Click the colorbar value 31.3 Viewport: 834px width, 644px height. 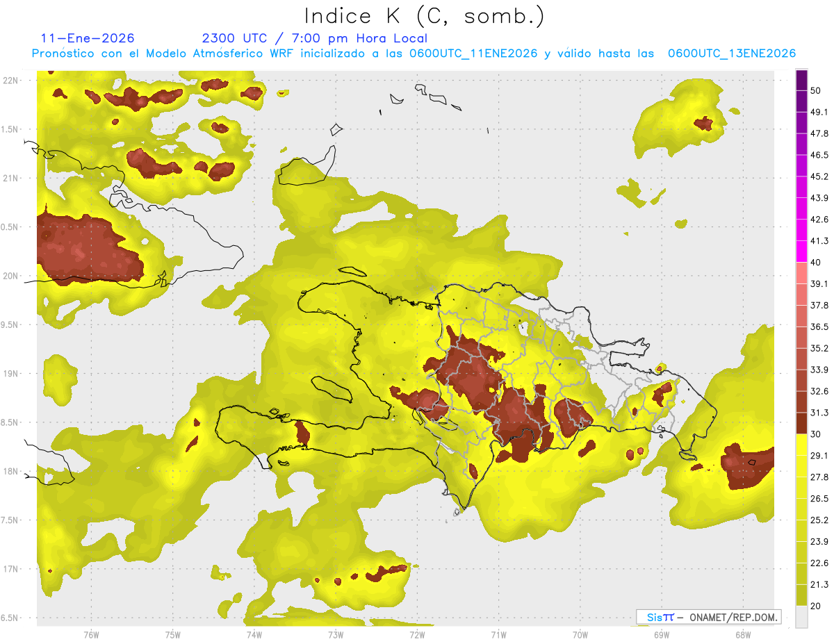(820, 413)
